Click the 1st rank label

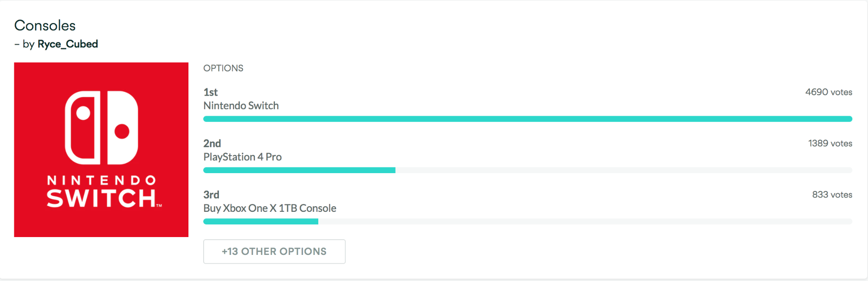pos(211,92)
